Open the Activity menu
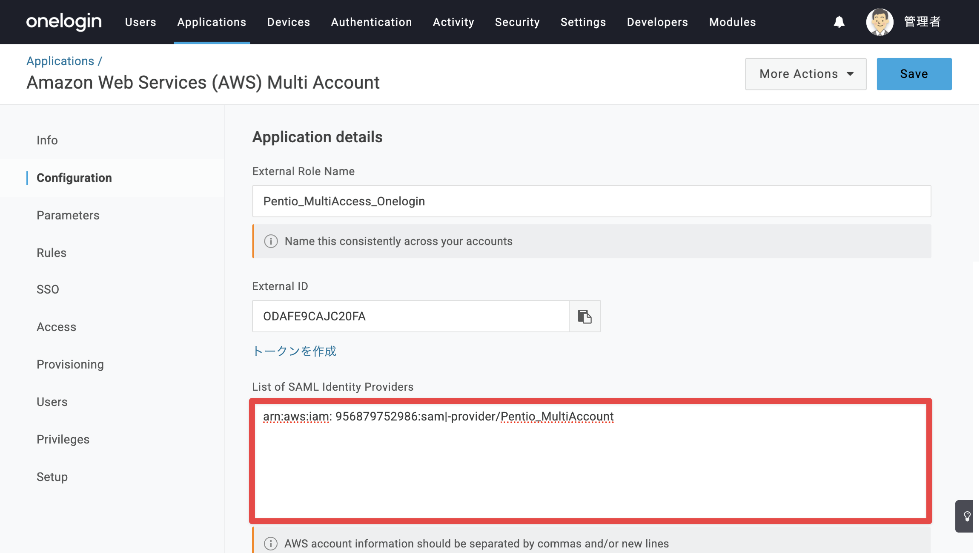This screenshot has width=980, height=553. coord(453,22)
